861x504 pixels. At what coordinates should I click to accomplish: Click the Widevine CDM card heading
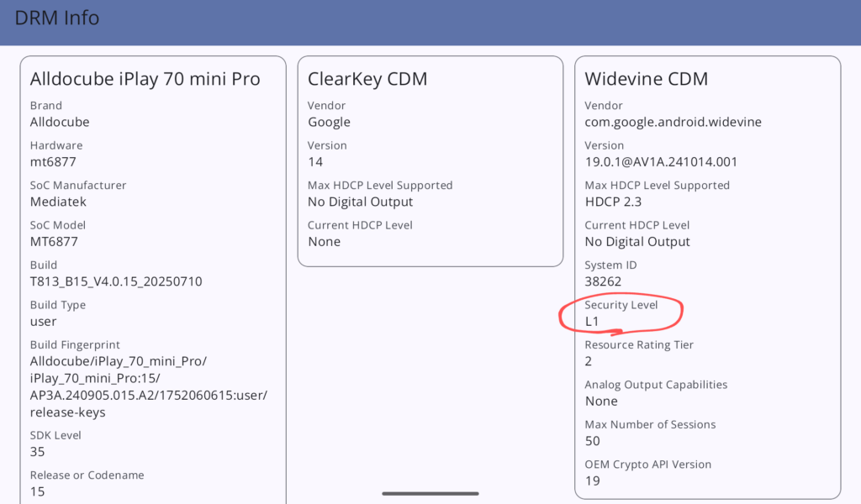[x=647, y=79]
